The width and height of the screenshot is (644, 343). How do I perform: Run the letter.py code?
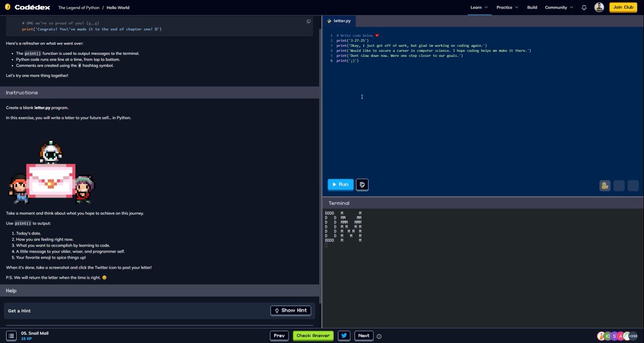(x=341, y=184)
